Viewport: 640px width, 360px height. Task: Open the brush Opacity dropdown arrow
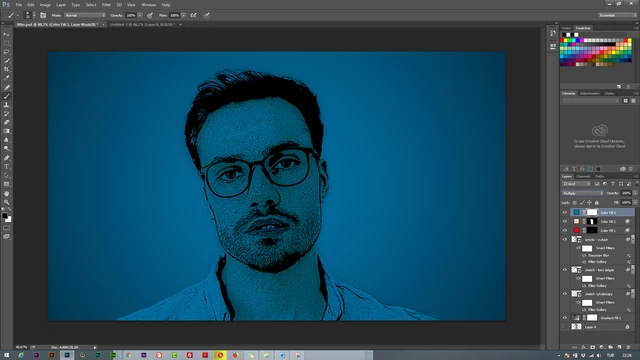pyautogui.click(x=140, y=15)
